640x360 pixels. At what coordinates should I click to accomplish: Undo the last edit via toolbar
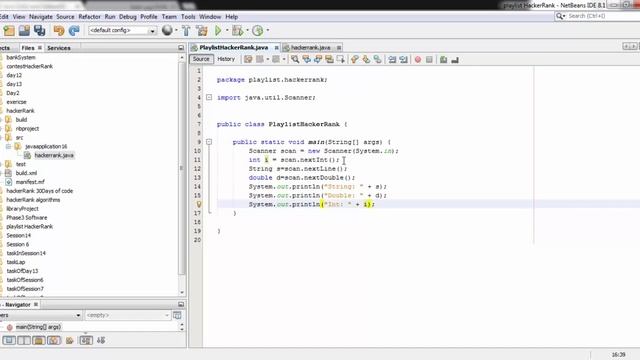coord(59,31)
